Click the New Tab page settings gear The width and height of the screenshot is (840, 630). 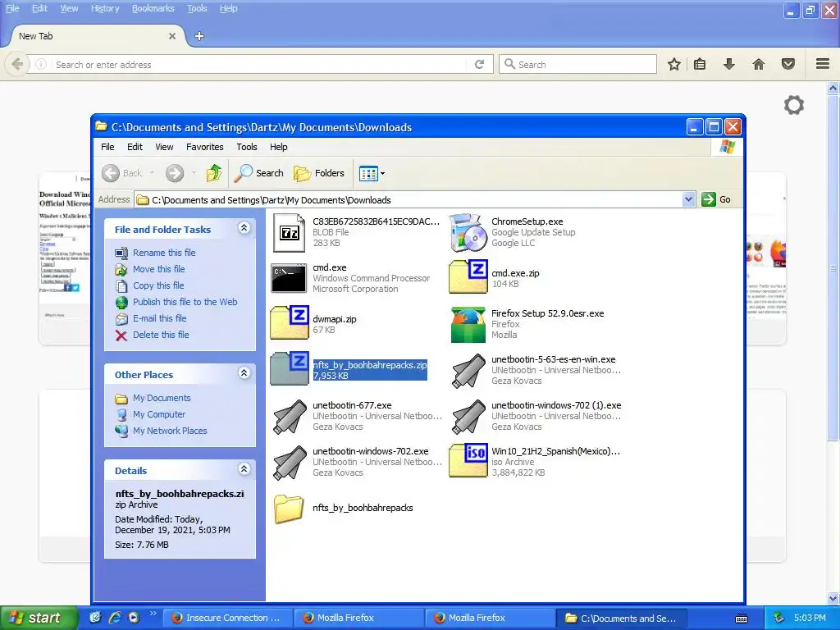click(x=794, y=105)
